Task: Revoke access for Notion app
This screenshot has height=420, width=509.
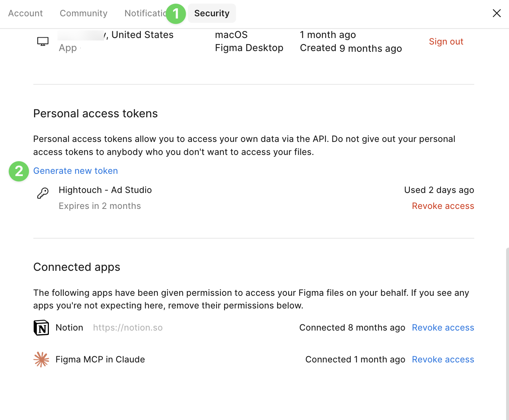Action: click(443, 328)
